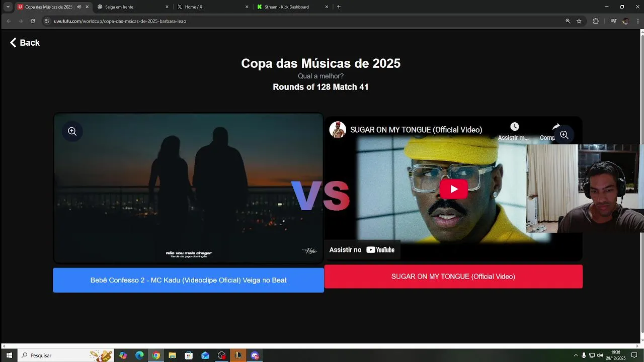
Task: Switch to OBS Studio in taskbar
Action: pyautogui.click(x=222, y=355)
